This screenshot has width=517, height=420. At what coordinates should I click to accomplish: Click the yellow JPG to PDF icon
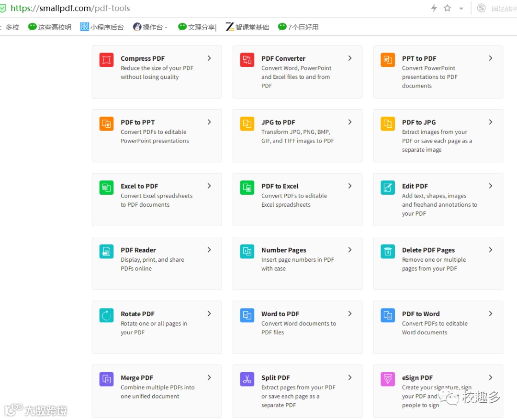click(x=247, y=123)
